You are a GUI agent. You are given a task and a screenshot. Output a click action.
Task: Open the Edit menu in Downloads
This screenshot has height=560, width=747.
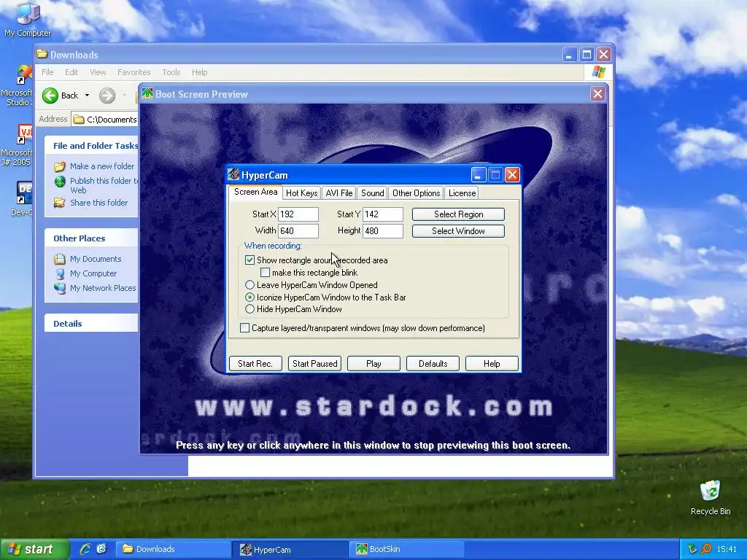point(71,72)
